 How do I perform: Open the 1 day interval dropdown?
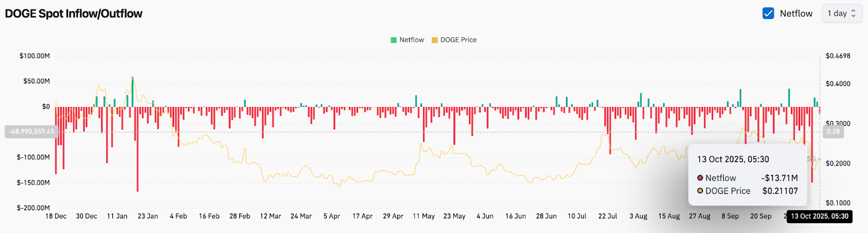[841, 14]
